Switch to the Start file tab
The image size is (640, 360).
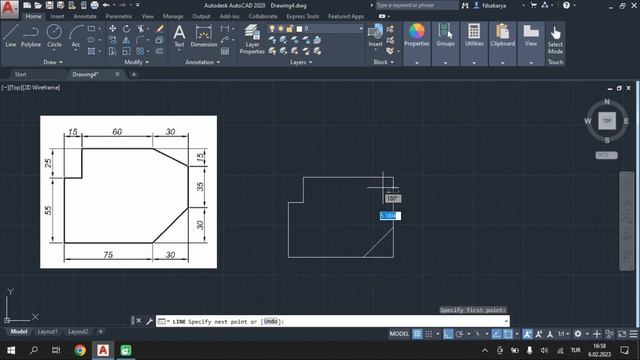[x=20, y=74]
